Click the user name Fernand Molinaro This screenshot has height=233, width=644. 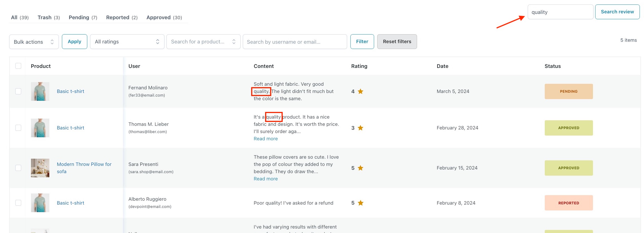pyautogui.click(x=148, y=88)
